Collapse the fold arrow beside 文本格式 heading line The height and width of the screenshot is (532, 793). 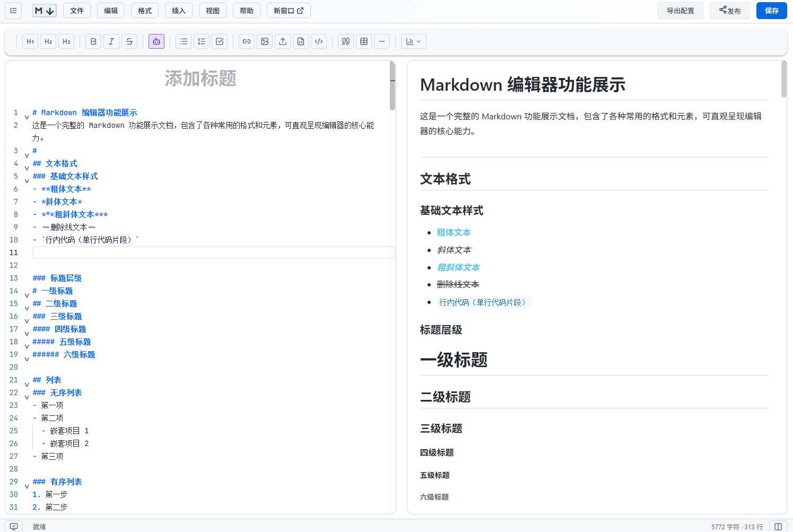(x=27, y=168)
